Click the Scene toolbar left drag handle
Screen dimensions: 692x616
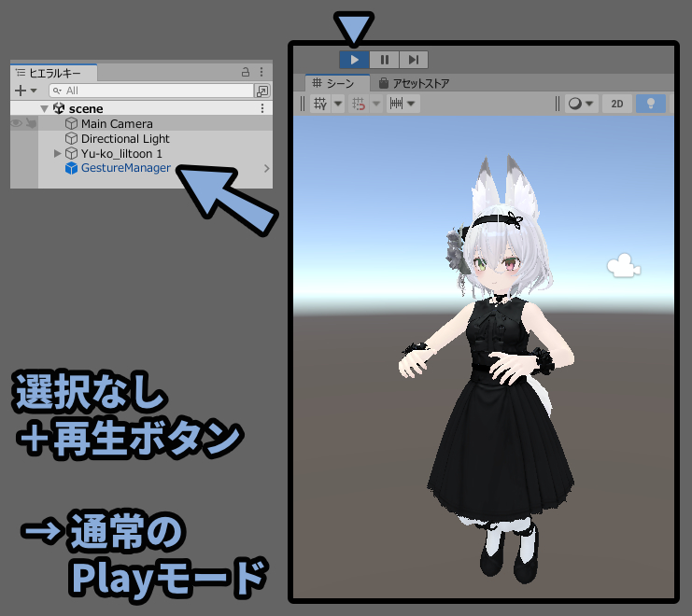tap(303, 104)
